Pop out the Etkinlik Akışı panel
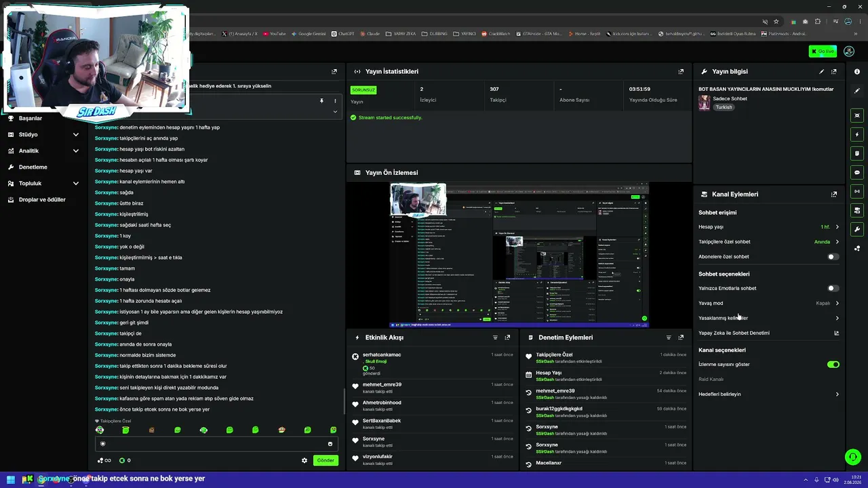The width and height of the screenshot is (868, 488). [507, 338]
